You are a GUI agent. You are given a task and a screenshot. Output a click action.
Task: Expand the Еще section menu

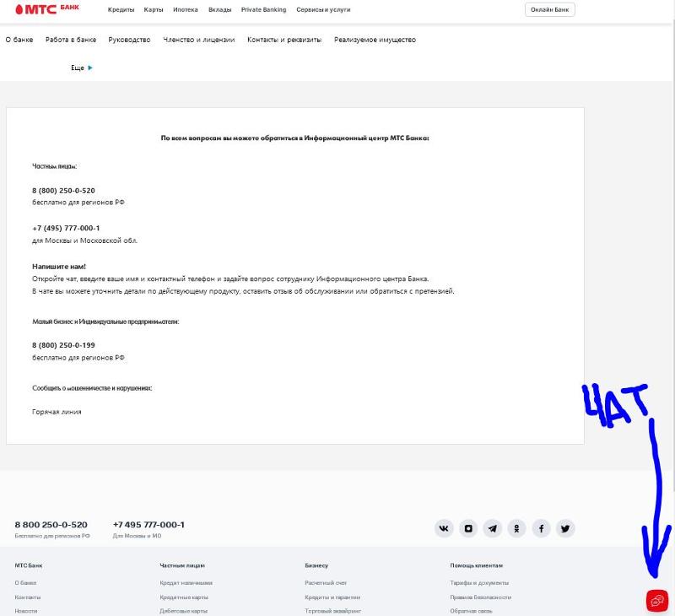click(x=79, y=68)
